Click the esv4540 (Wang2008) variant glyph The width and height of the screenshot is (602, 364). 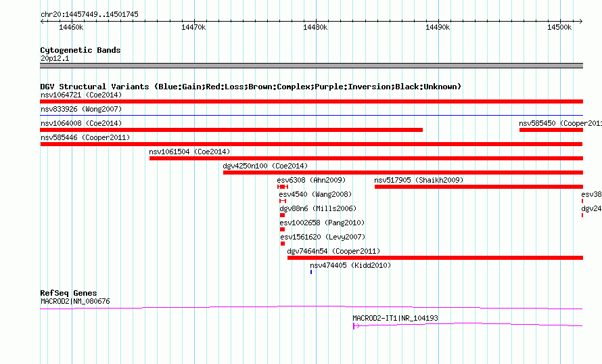(x=283, y=201)
